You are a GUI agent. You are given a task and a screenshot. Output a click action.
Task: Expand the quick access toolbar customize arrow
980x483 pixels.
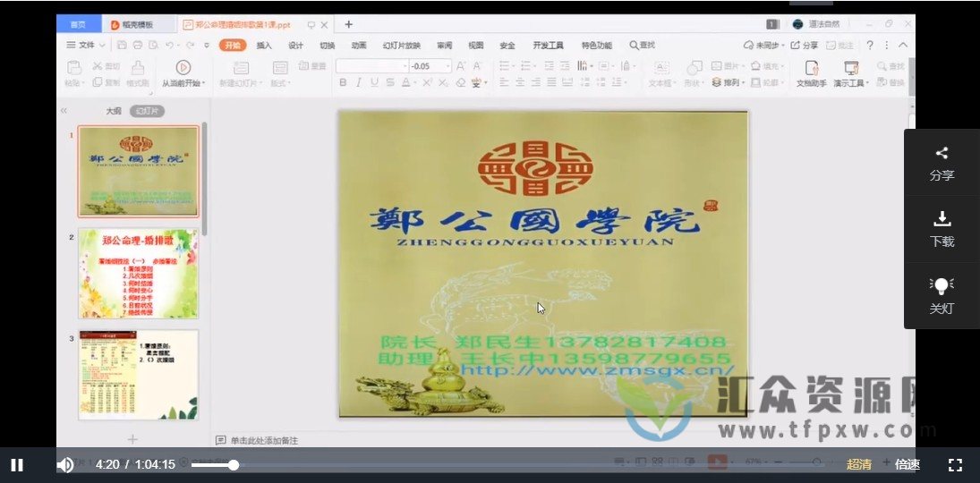pos(207,45)
